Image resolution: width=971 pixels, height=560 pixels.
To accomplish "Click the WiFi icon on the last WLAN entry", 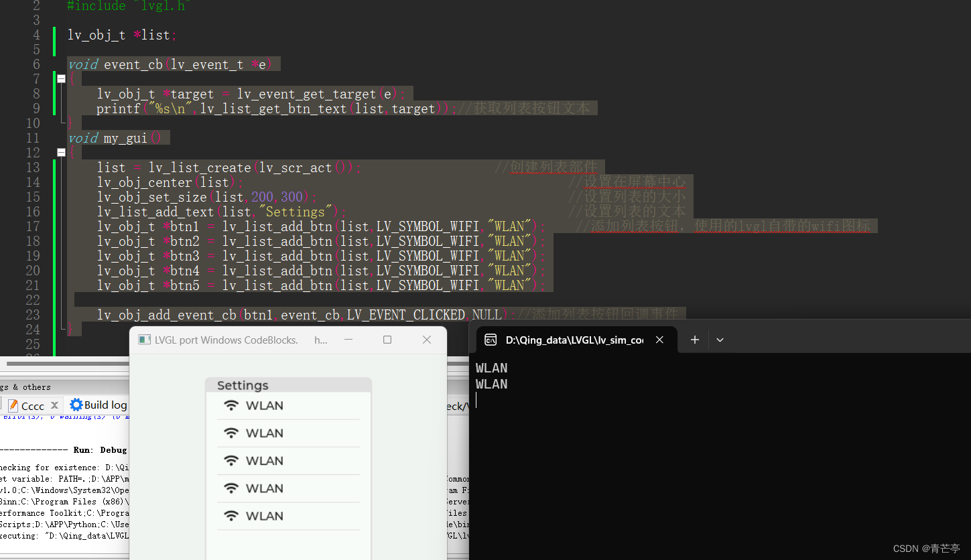I will tap(231, 516).
